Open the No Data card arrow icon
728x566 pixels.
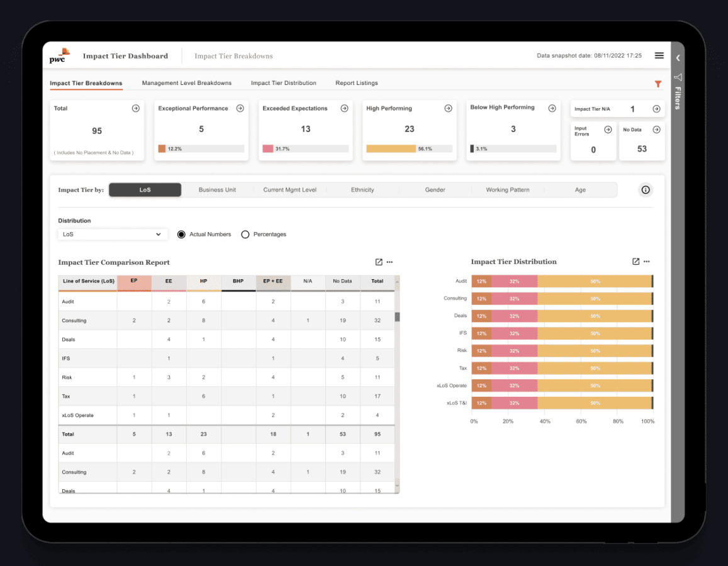pyautogui.click(x=656, y=130)
